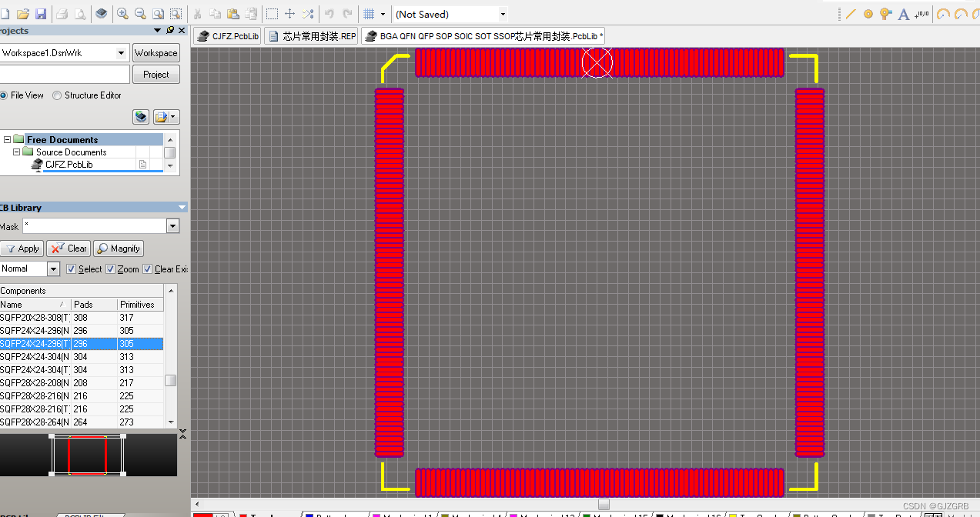Viewport: 980px width, 517px height.
Task: Click the Clear button
Action: click(x=69, y=248)
